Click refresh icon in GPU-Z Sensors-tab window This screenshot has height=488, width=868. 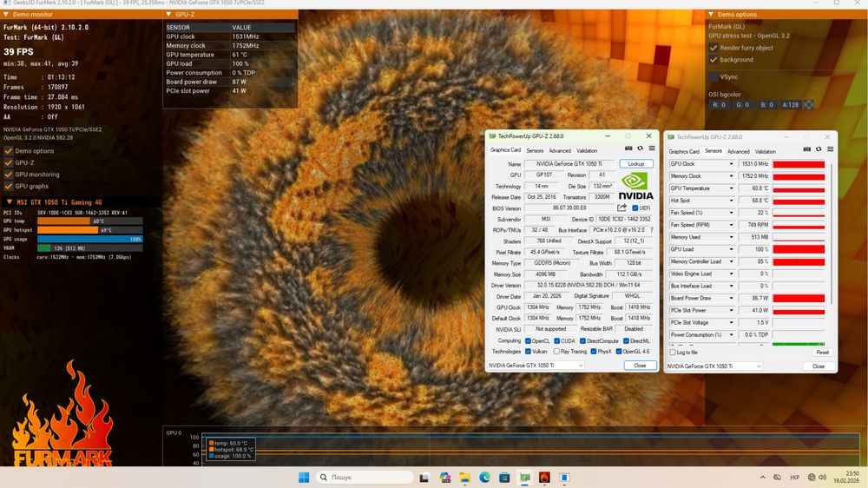tap(819, 149)
